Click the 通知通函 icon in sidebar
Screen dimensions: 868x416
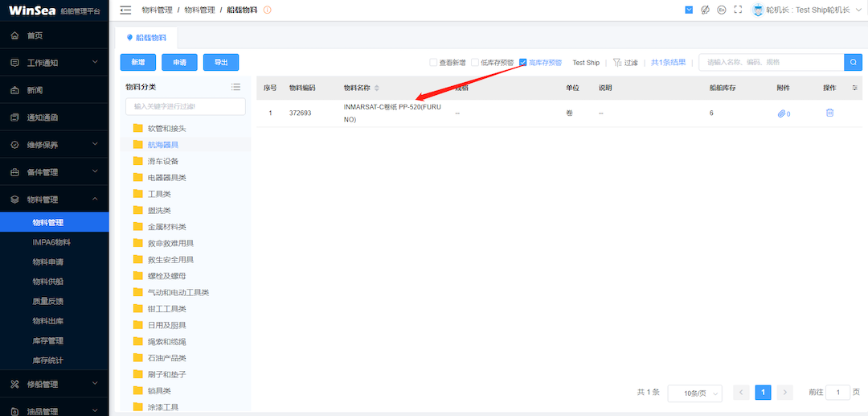pyautogui.click(x=15, y=117)
